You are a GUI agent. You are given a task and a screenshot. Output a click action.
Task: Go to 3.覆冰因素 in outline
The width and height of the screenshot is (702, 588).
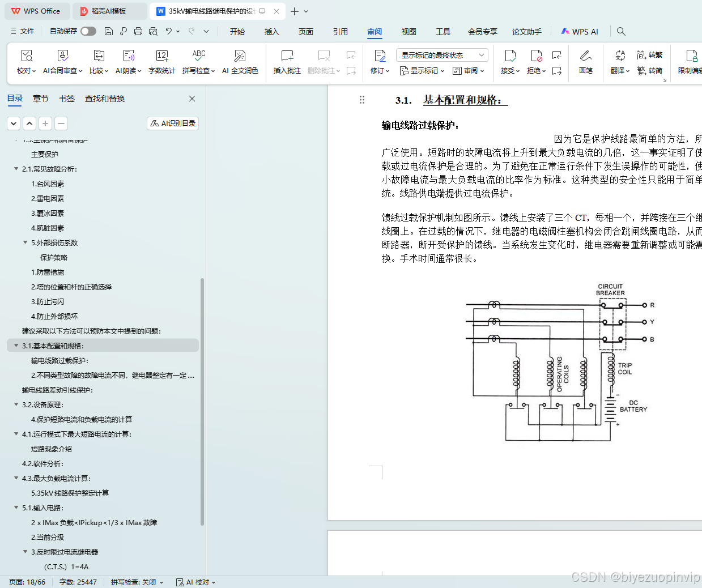[x=48, y=213]
